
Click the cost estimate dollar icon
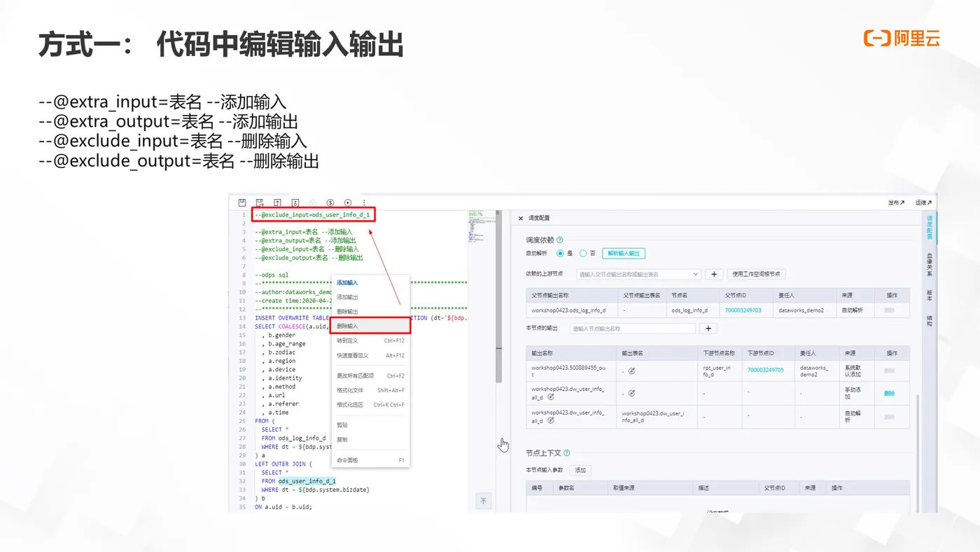(330, 202)
